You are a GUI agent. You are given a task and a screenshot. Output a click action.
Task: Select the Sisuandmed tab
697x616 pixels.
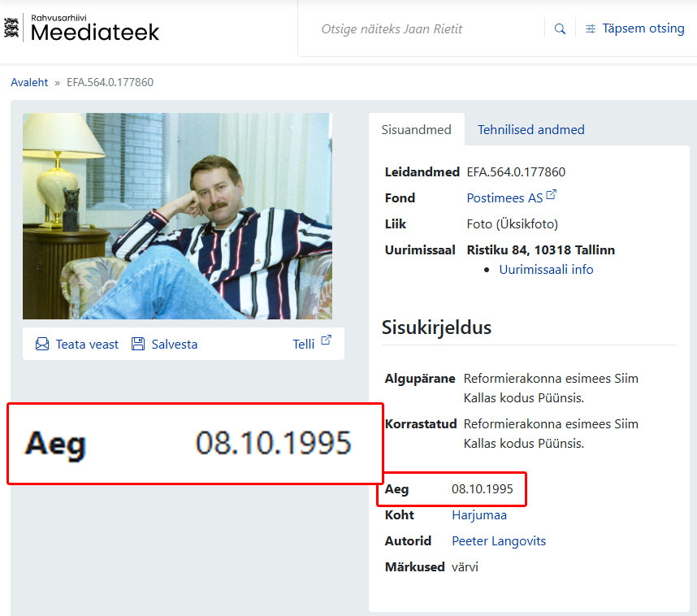[x=416, y=130]
